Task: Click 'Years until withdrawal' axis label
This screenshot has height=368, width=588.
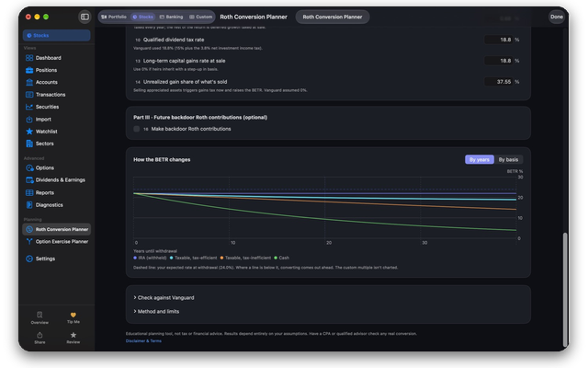Action: (155, 251)
